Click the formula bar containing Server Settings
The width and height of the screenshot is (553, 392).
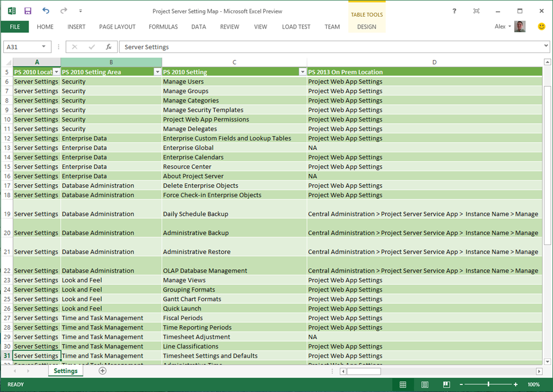pos(331,47)
